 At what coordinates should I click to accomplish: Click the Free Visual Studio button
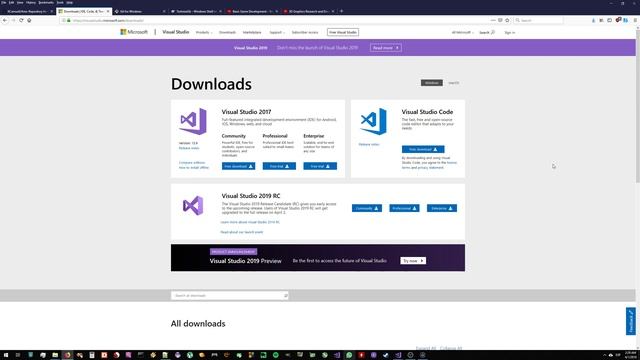click(x=343, y=32)
